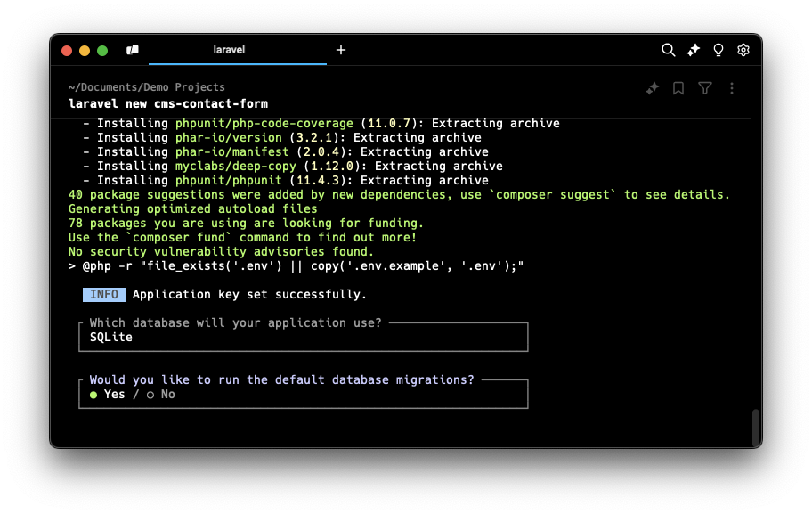Open a new tab with plus button
Image resolution: width=812 pixels, height=514 pixels.
(341, 50)
